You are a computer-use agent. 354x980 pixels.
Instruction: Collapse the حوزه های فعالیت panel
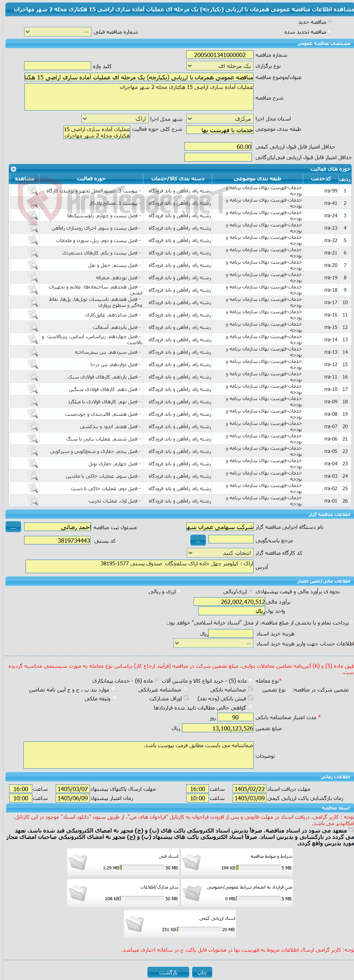13,169
